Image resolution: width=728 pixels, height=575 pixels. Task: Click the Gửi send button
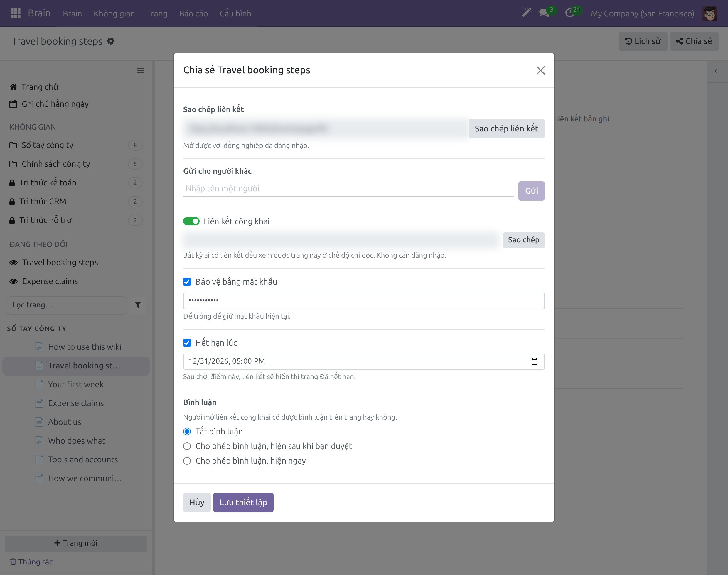click(531, 191)
